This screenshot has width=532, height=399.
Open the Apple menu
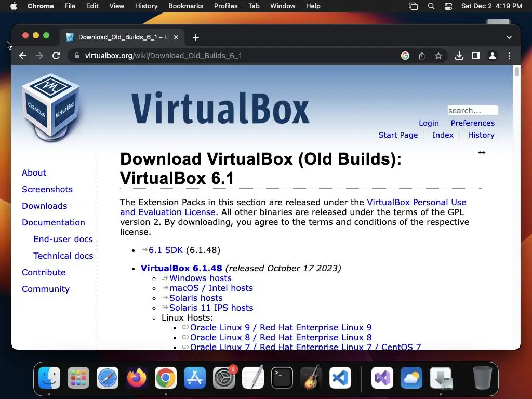click(14, 6)
